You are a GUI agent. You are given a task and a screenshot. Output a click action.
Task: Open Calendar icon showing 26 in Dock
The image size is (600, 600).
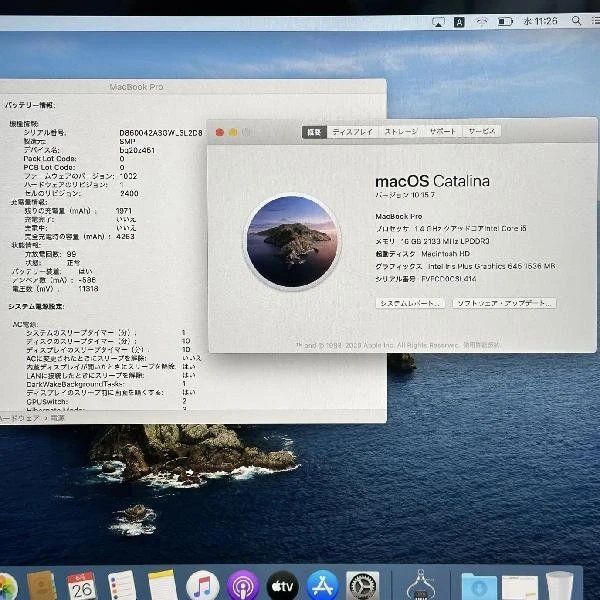81,585
